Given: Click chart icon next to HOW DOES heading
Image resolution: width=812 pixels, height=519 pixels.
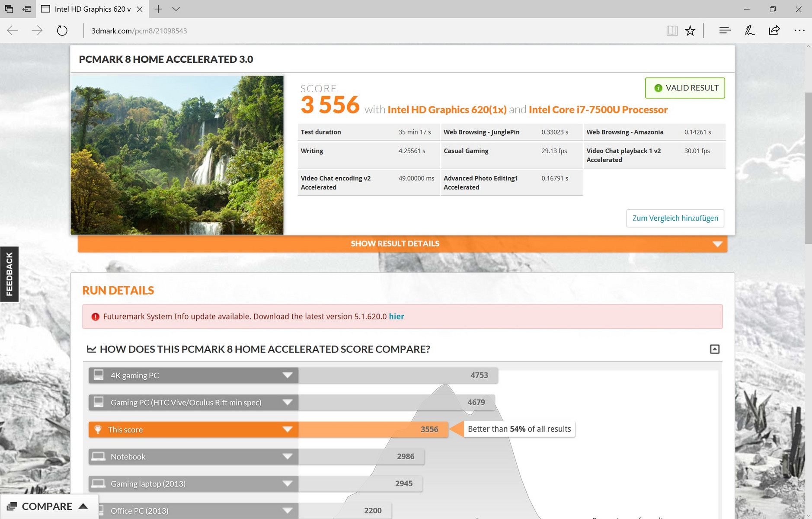Looking at the screenshot, I should (x=91, y=349).
